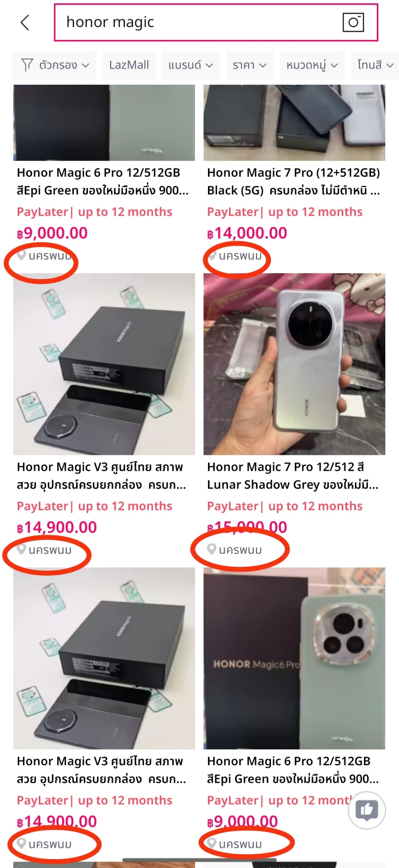Tap location pin under ฿15,000.00 Magic 7 Pro
Screen dimensions: 399x868
coord(212,549)
